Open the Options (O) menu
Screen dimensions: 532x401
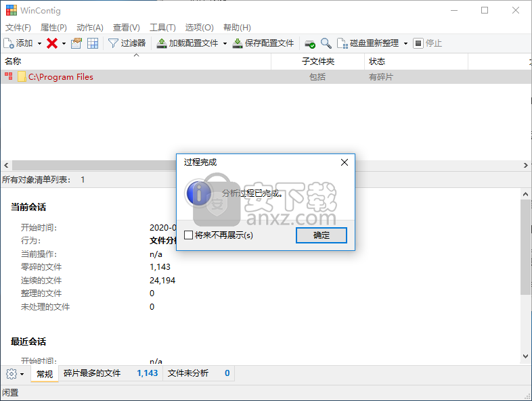tap(200, 28)
